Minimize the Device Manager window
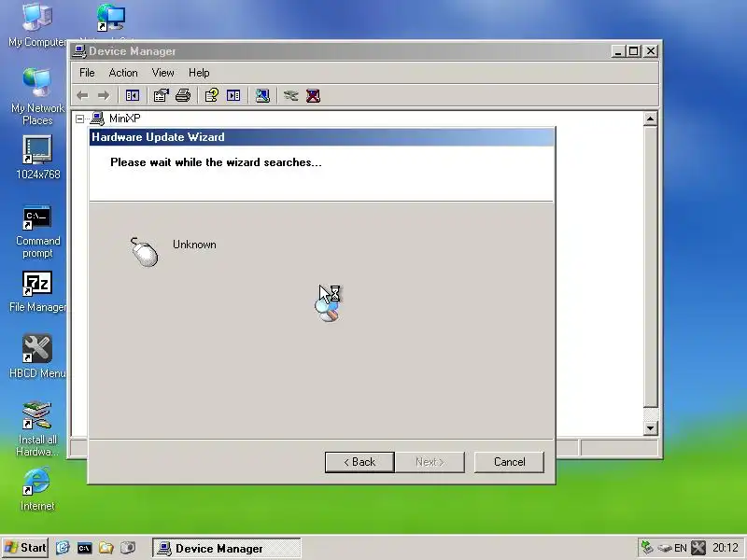Screen dimensions: 747x560 coord(618,51)
